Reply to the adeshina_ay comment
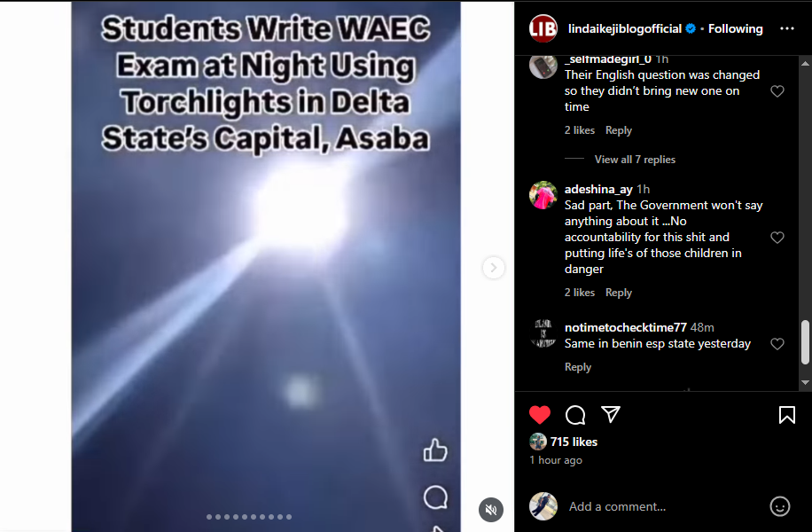Viewport: 812px width, 532px height. (619, 293)
